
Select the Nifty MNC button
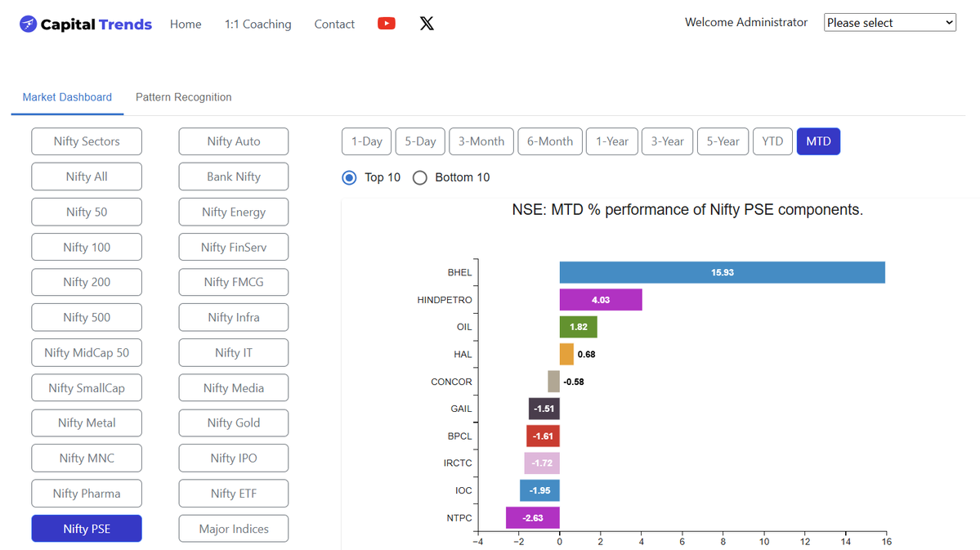pos(87,458)
